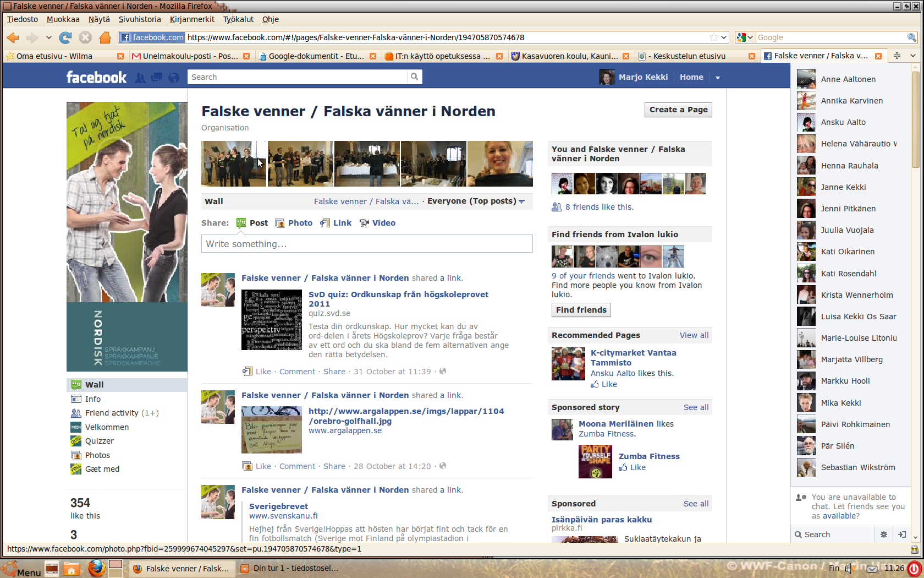Like the Zumba Fitness page
This screenshot has height=578, width=924.
(632, 467)
